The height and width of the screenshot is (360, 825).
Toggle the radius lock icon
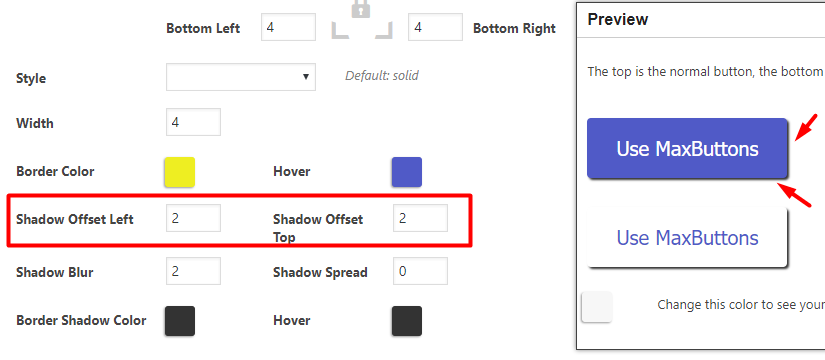pos(361,9)
